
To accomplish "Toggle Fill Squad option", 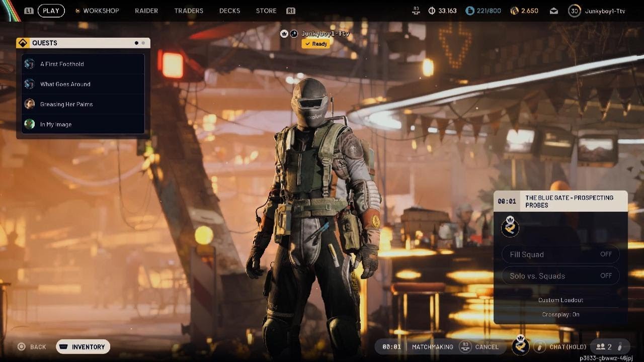I will click(x=560, y=254).
